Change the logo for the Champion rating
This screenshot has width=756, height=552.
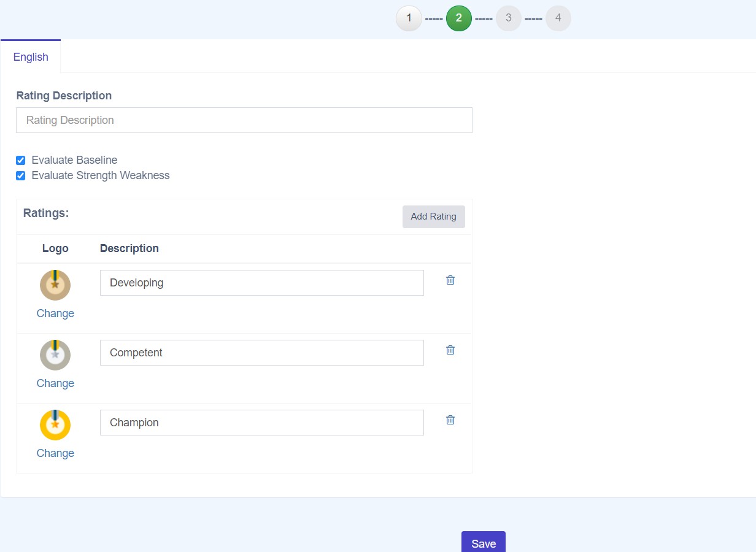[x=55, y=453]
